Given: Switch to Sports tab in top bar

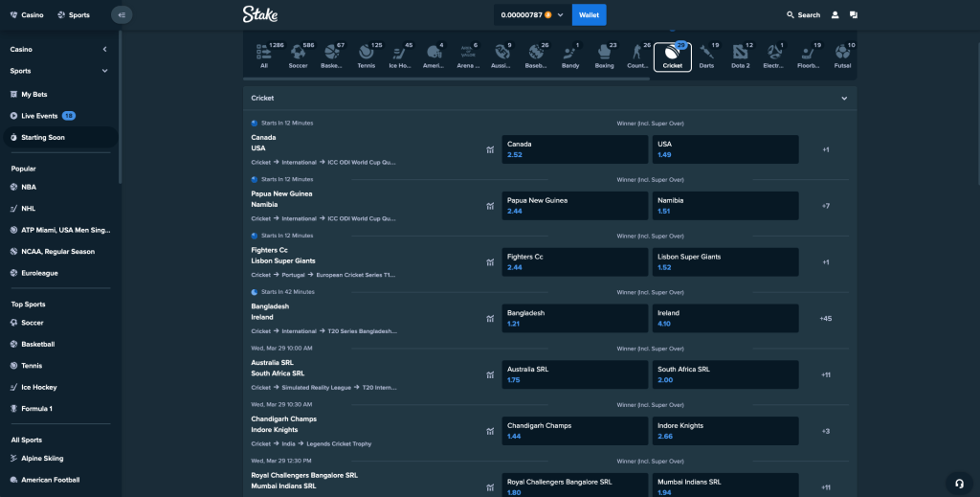Looking at the screenshot, I should (74, 15).
